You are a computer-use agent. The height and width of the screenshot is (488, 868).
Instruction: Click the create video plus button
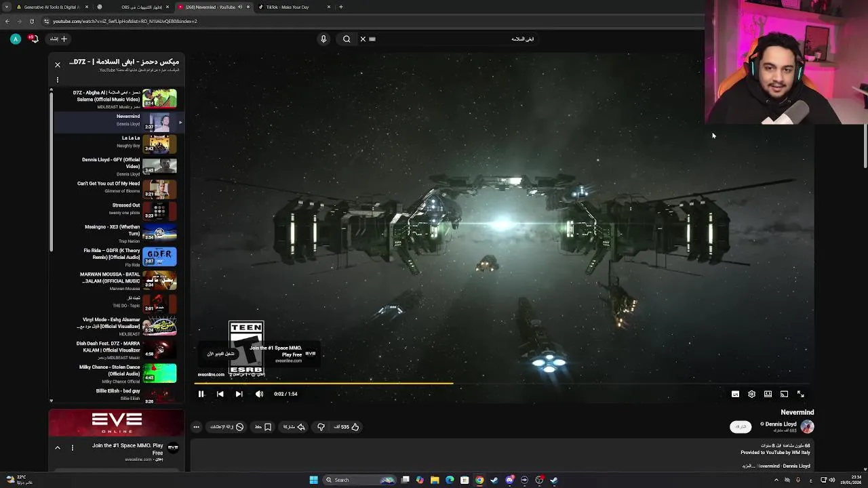click(59, 39)
